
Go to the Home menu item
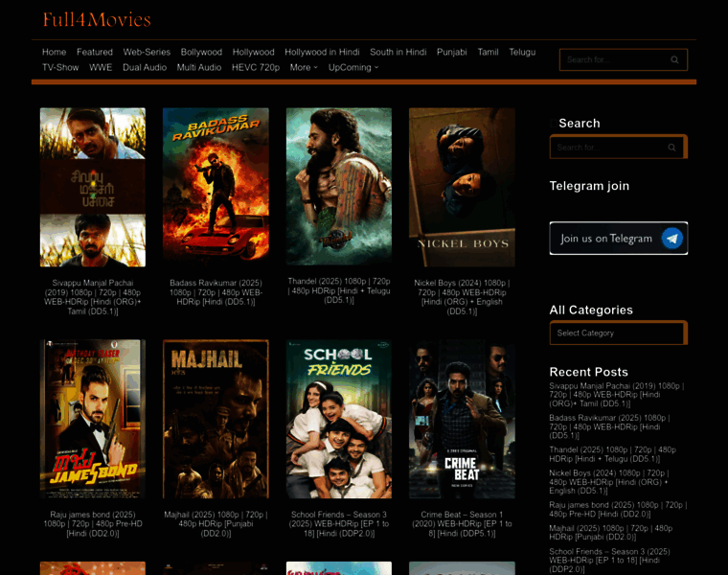tap(54, 52)
